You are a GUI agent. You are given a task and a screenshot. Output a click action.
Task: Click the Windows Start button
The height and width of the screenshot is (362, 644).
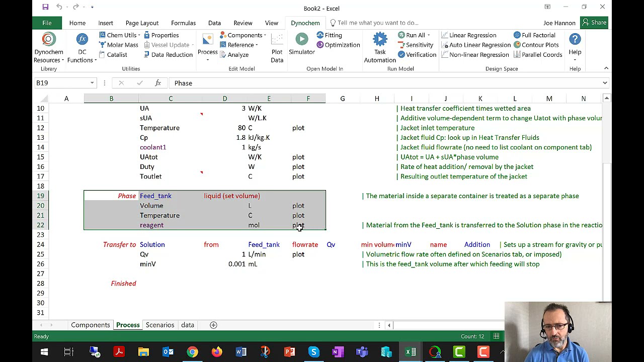click(x=44, y=352)
